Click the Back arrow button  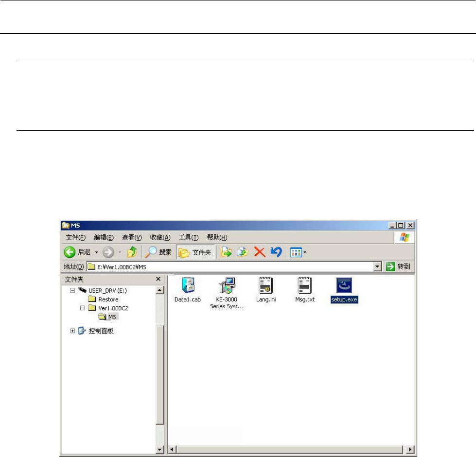pyautogui.click(x=70, y=252)
